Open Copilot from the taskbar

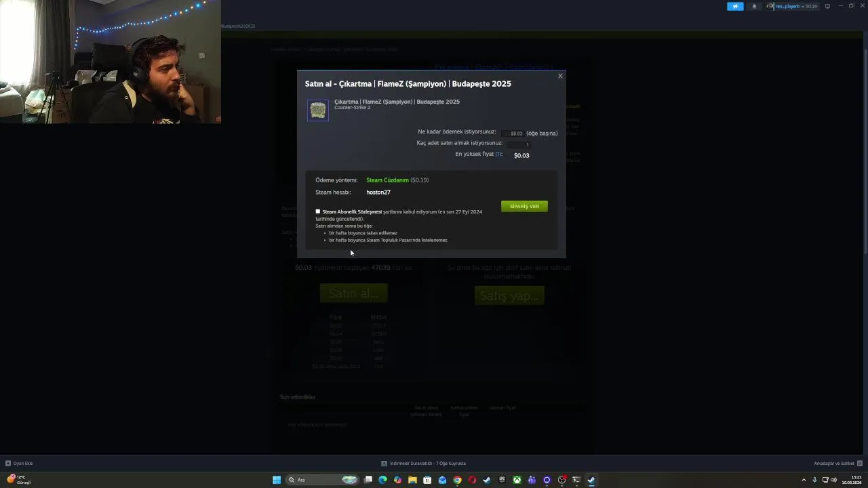click(x=397, y=480)
